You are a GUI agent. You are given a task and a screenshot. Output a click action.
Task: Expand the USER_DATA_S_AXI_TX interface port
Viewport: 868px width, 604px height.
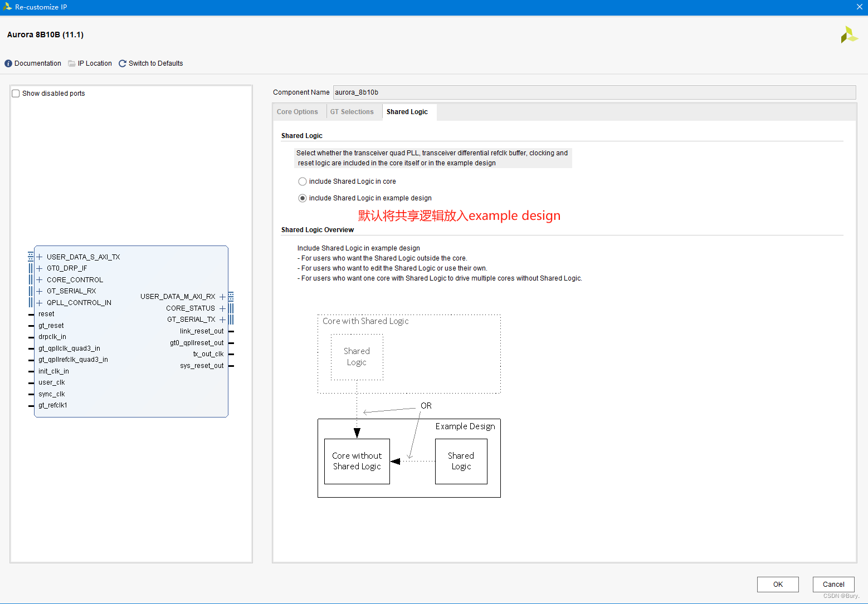pyautogui.click(x=40, y=257)
